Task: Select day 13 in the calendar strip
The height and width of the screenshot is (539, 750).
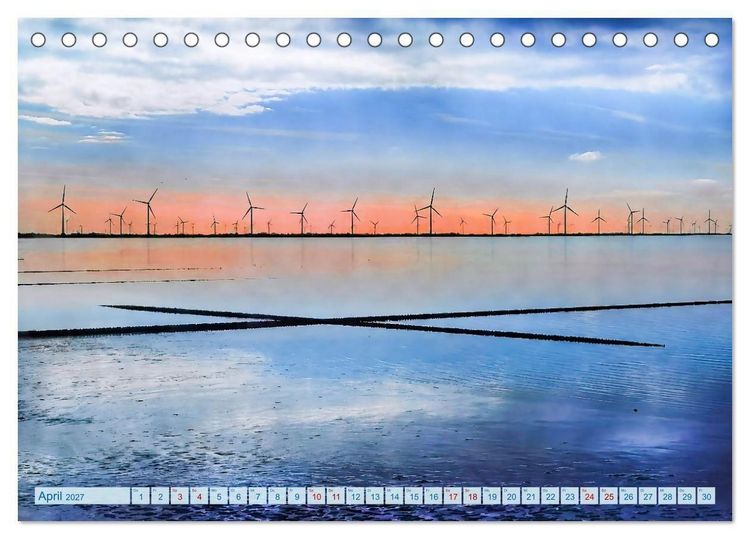Action: pyautogui.click(x=375, y=496)
